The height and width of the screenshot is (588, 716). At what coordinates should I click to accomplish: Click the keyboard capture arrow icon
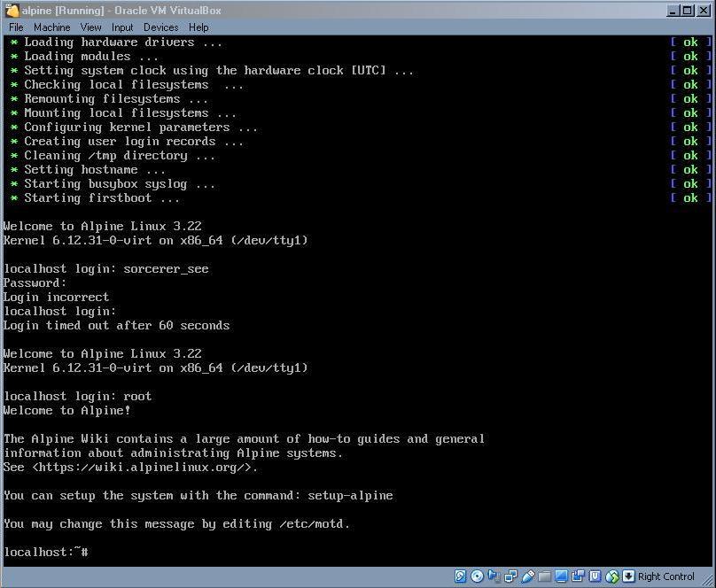point(628,576)
